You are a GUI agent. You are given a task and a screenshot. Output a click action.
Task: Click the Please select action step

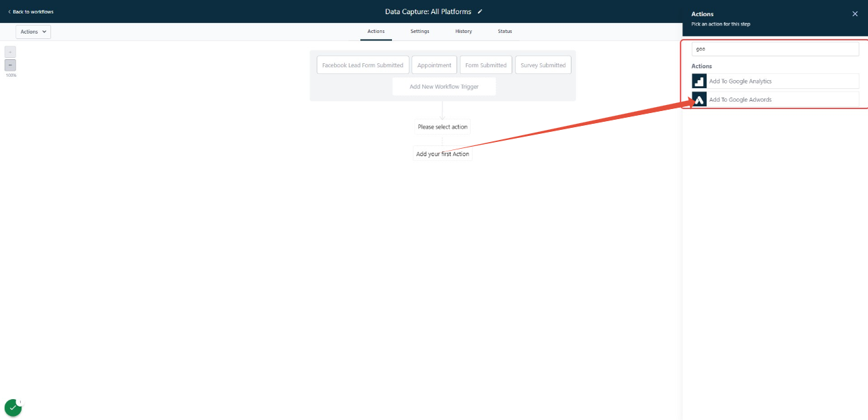click(x=442, y=127)
